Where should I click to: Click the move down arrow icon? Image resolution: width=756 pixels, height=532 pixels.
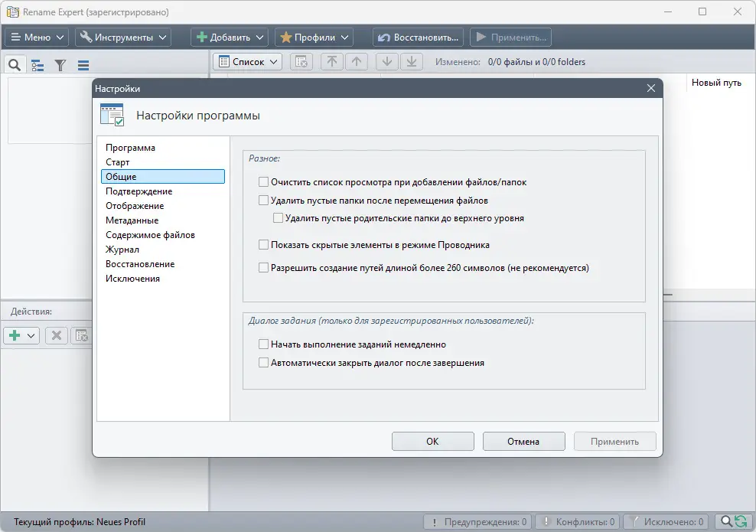(385, 60)
